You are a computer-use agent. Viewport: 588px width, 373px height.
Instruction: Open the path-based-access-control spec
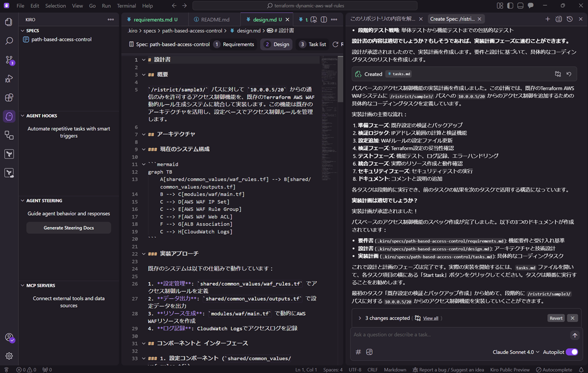click(x=62, y=39)
